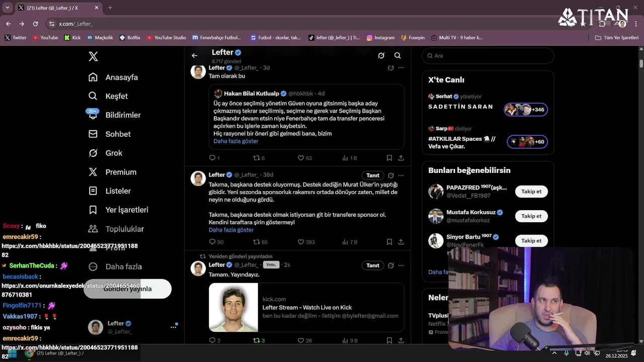
Task: Reload the page in Chrome
Action: point(35,24)
